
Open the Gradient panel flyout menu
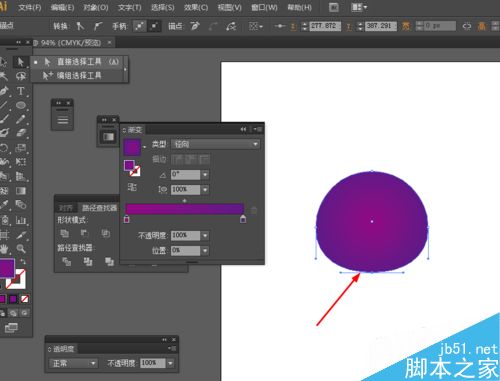tap(258, 129)
